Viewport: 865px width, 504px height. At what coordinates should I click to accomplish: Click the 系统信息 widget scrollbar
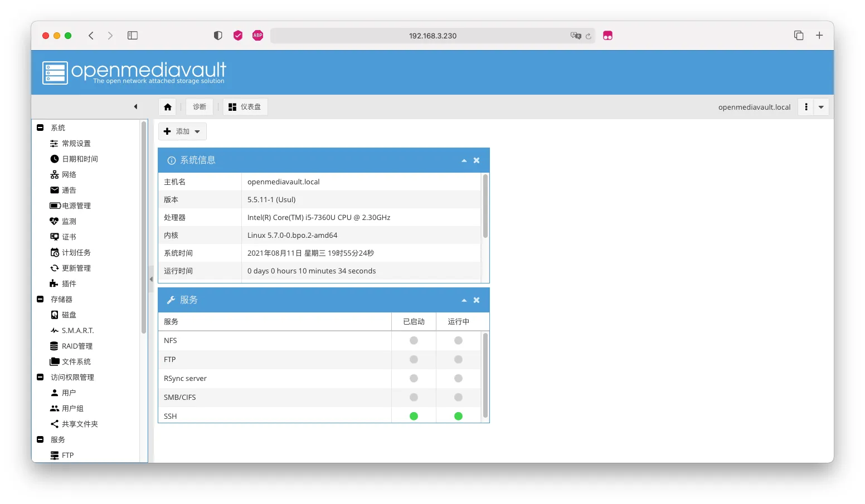tap(485, 206)
